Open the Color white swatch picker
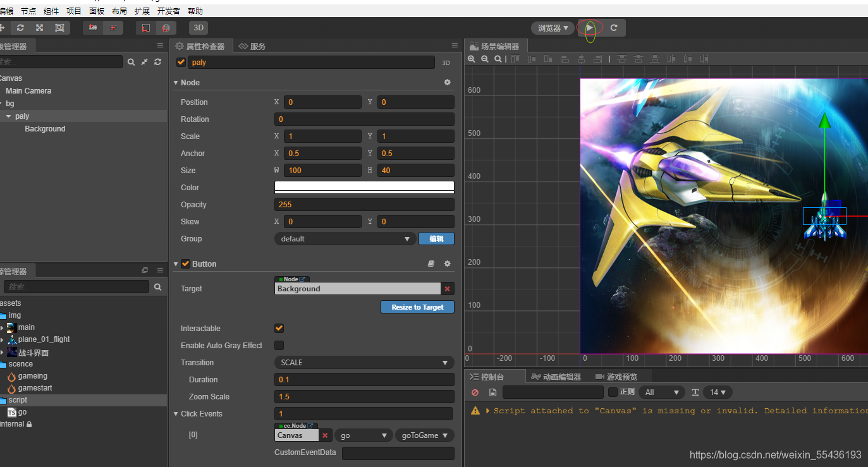Image resolution: width=868 pixels, height=467 pixels. tap(364, 188)
